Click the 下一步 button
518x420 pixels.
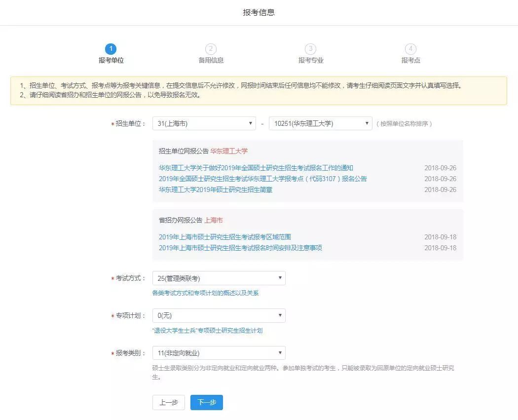point(206,402)
